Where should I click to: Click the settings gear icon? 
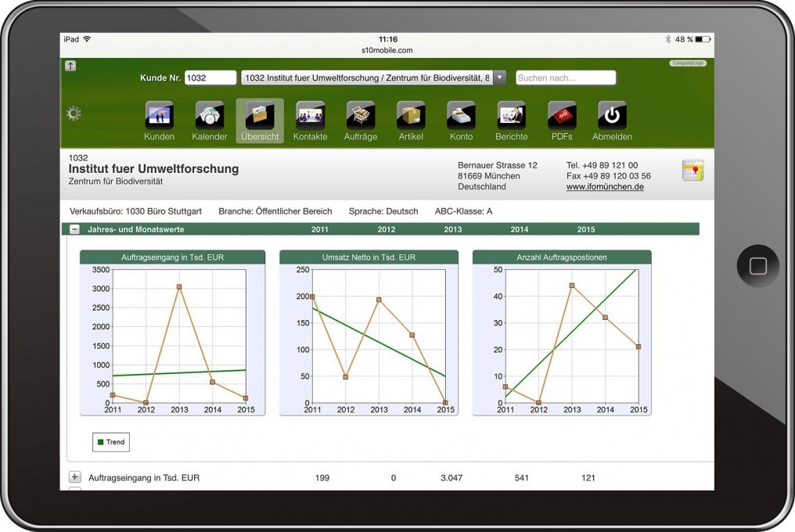click(x=73, y=113)
